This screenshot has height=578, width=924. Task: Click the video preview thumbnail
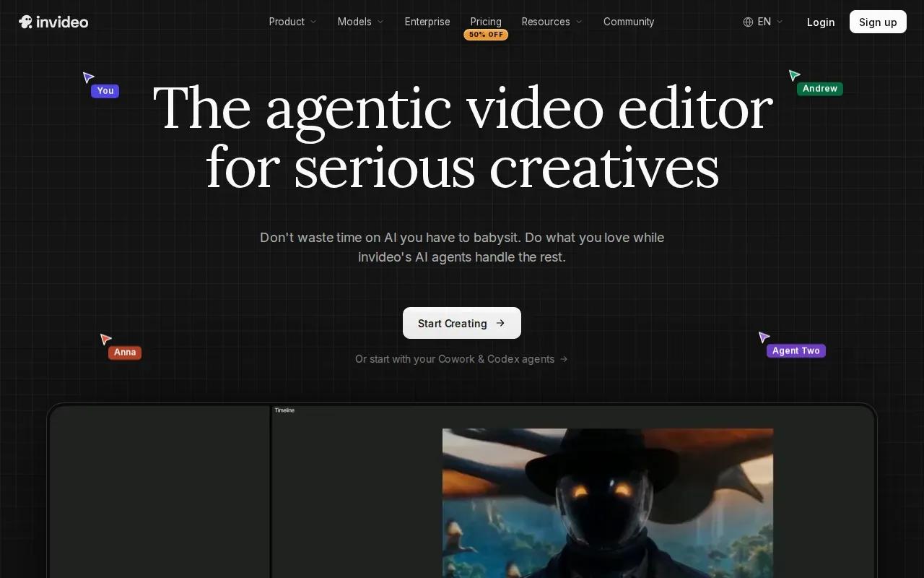[608, 503]
